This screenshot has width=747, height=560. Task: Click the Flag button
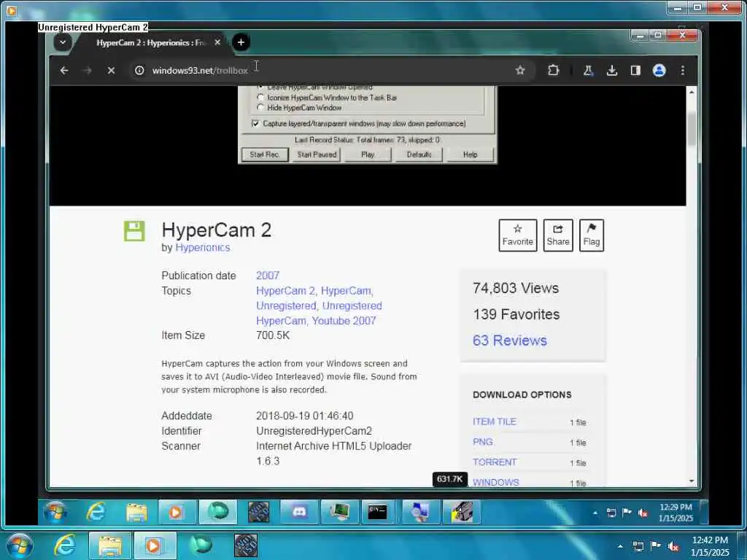(x=591, y=236)
